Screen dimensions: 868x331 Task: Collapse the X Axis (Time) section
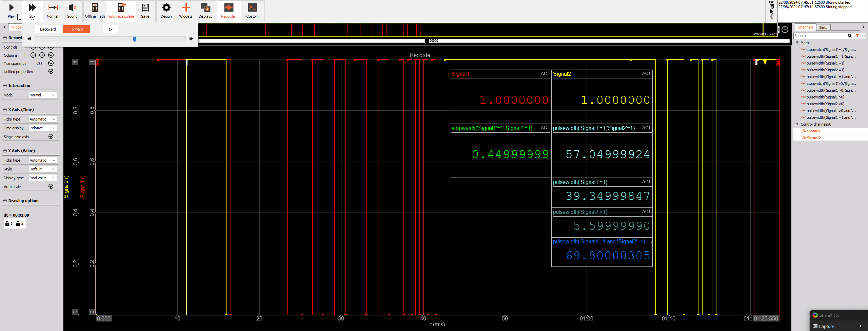[5, 110]
